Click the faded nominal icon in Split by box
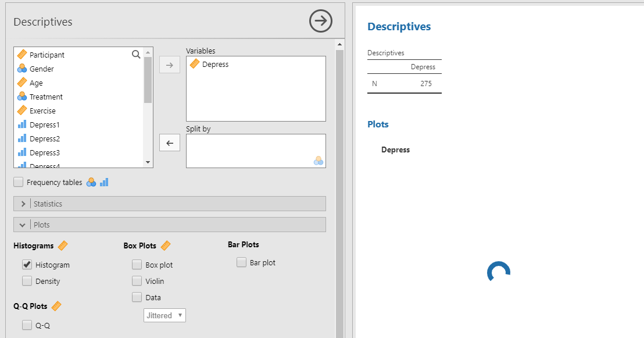644x338 pixels. pyautogui.click(x=319, y=161)
